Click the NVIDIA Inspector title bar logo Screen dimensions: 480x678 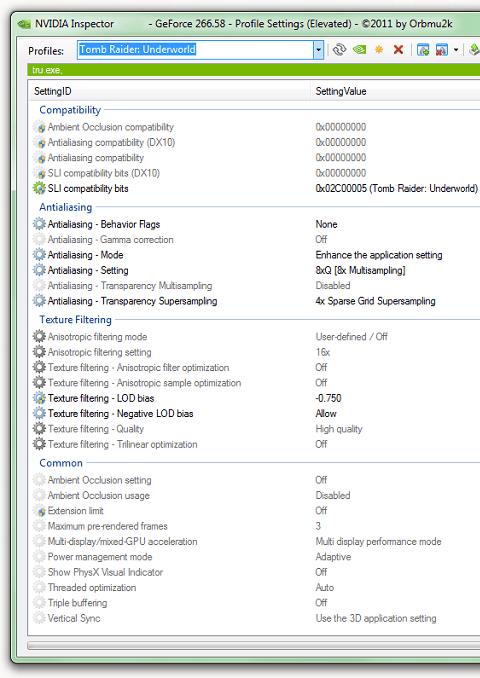tap(24, 24)
